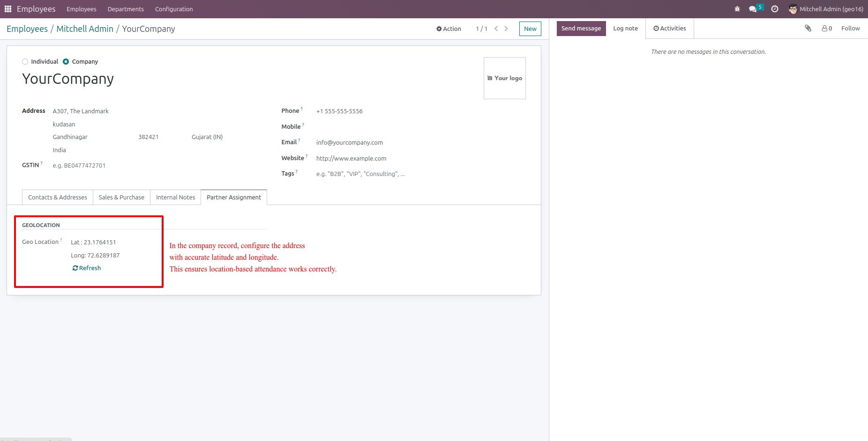Open the debug bug icon menu
Image resolution: width=868 pixels, height=441 pixels.
(x=737, y=9)
